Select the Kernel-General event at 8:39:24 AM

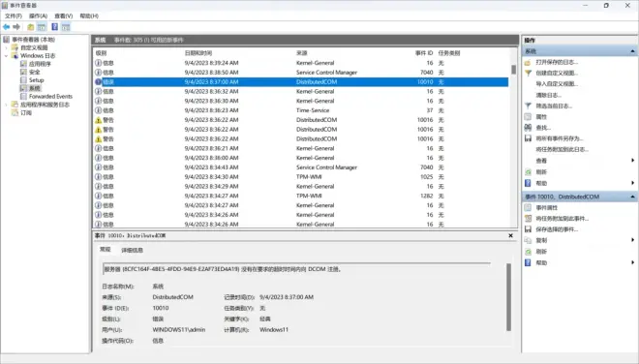click(301, 63)
